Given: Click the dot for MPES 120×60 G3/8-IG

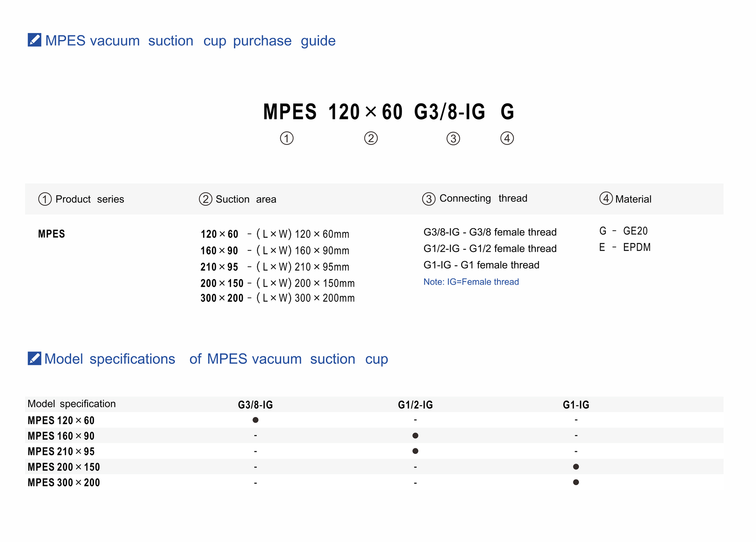Looking at the screenshot, I should (255, 420).
